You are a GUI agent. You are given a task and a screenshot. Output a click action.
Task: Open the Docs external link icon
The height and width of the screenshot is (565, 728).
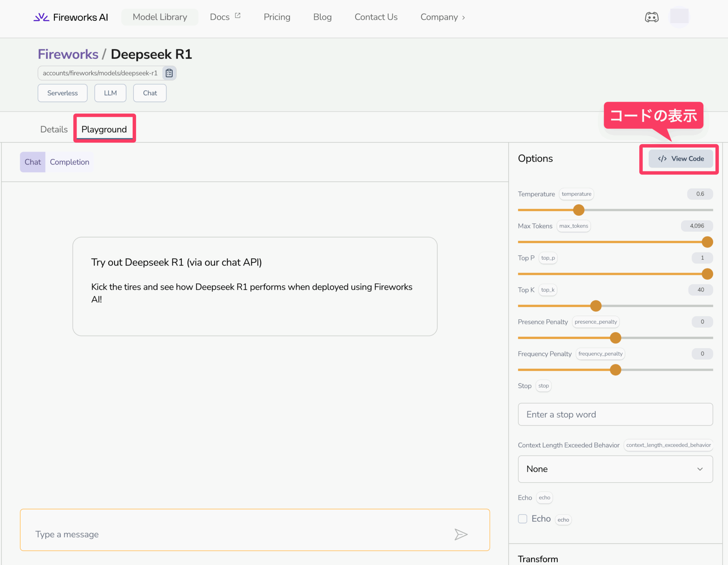point(238,16)
